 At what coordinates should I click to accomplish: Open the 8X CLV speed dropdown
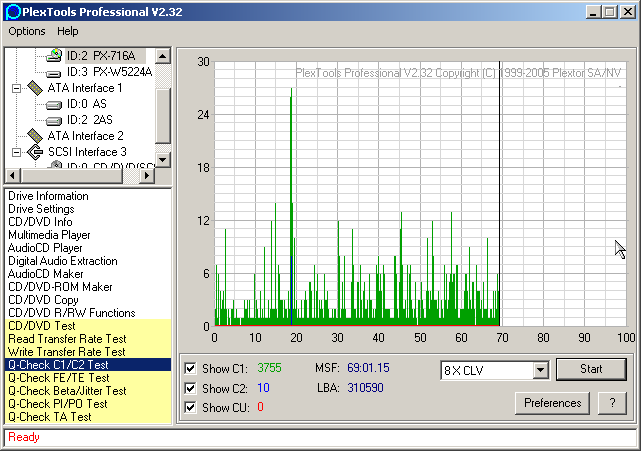(x=540, y=370)
